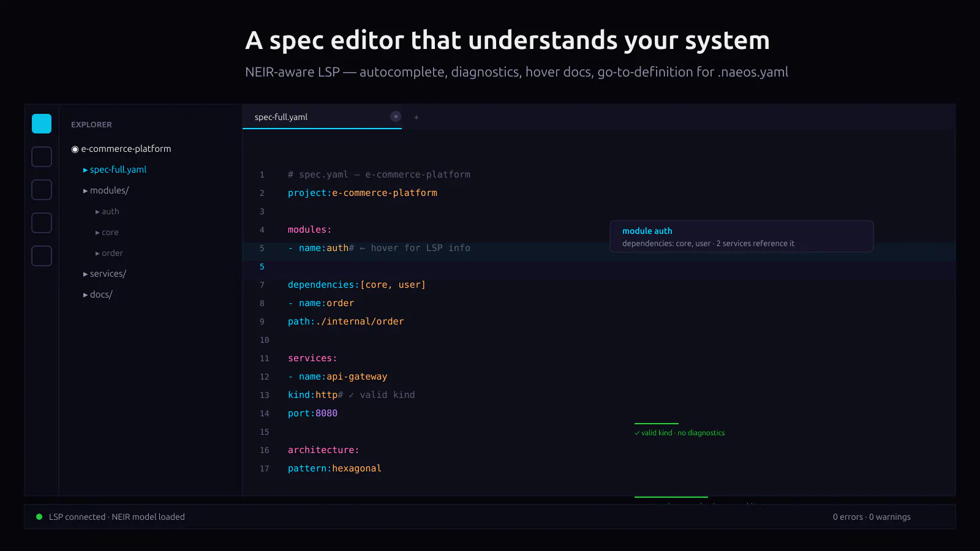Click the comment '# spec.yaml — e-commerce-platform'
The width and height of the screenshot is (980, 551).
379,174
